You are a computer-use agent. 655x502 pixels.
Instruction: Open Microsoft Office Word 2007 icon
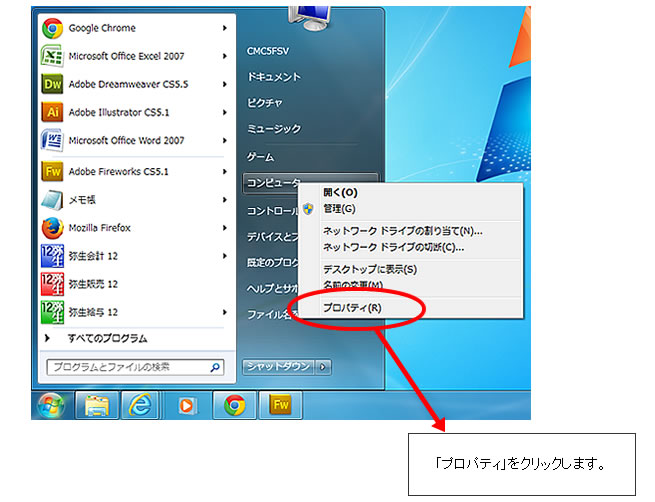[52, 140]
